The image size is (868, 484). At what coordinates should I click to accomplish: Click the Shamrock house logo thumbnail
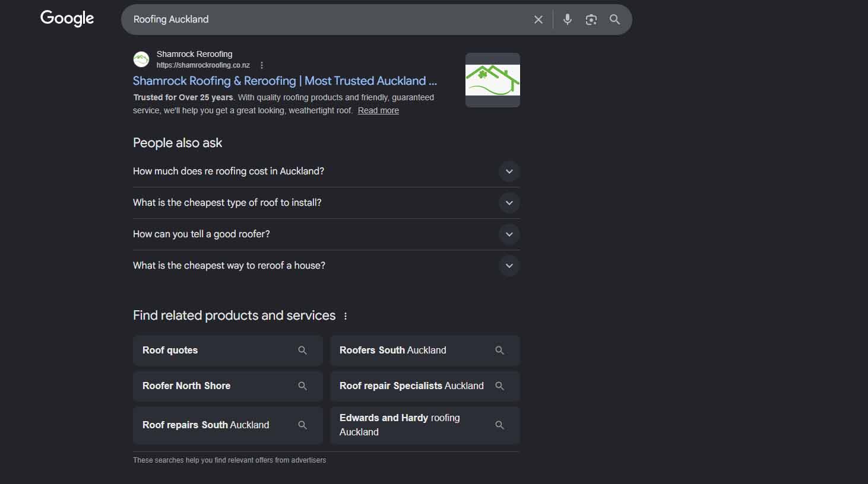pos(493,80)
